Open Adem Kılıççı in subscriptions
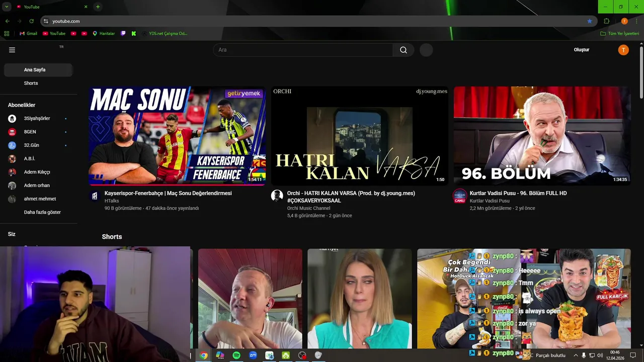Viewport: 644px width, 362px height. click(x=38, y=172)
